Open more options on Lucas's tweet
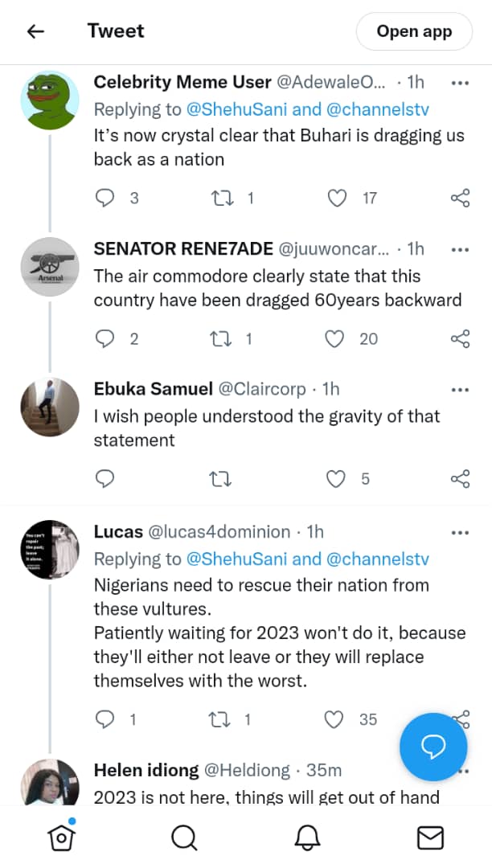The height and width of the screenshot is (868, 492). [460, 532]
